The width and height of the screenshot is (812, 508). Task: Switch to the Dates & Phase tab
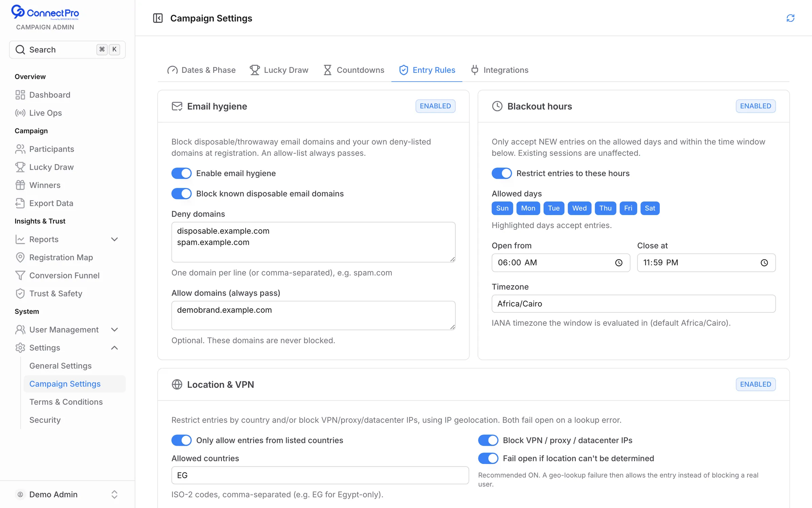tap(202, 70)
